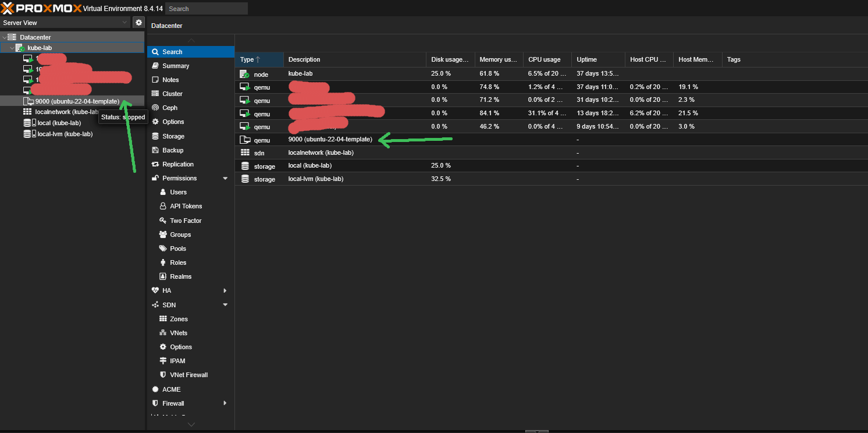This screenshot has height=433, width=868.
Task: Open the Replication panel
Action: pyautogui.click(x=177, y=164)
